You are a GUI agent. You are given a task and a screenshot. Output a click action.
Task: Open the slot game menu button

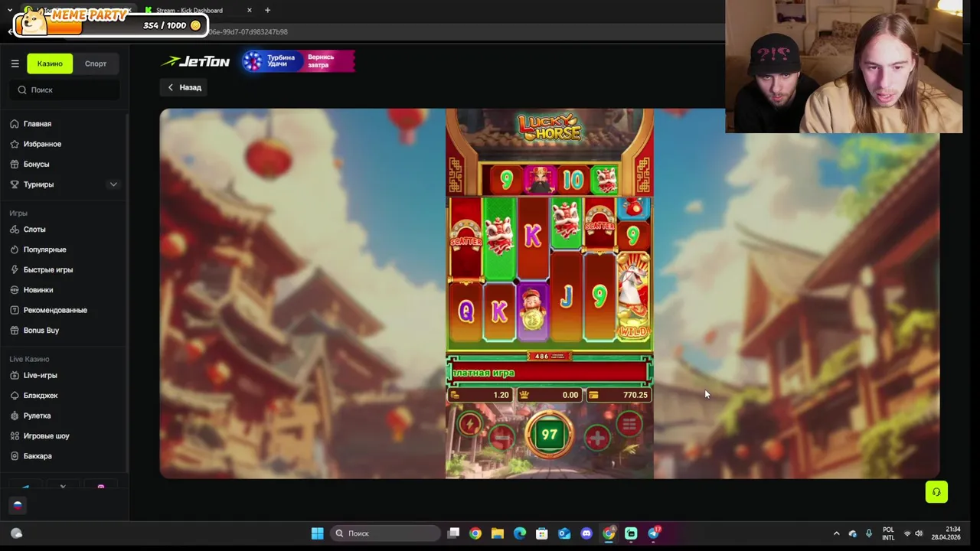629,425
